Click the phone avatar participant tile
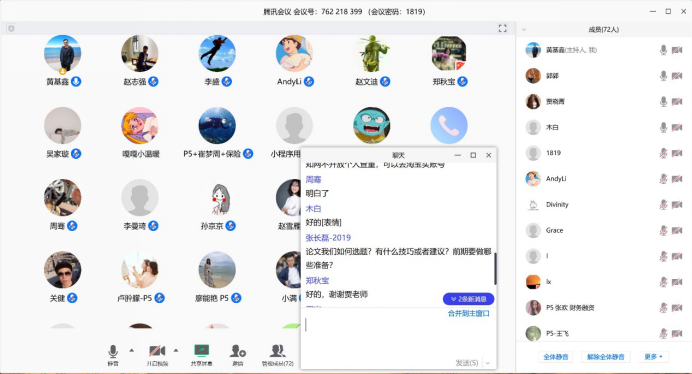Screen dimensions: 692x374 point(449,125)
